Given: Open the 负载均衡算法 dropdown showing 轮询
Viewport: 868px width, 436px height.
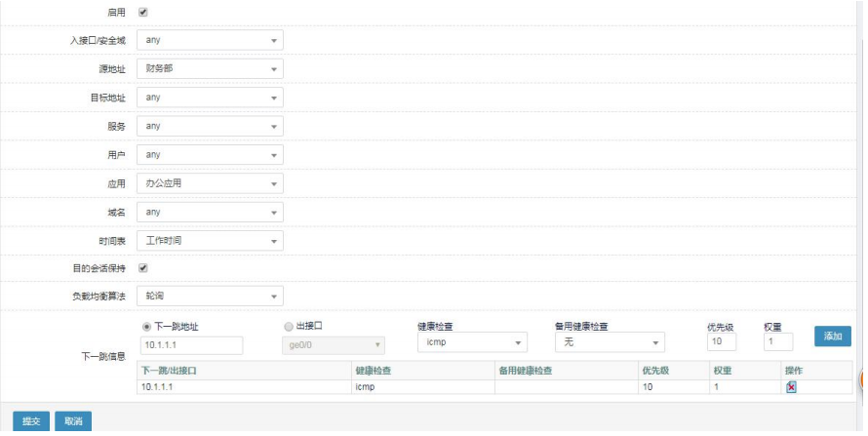Looking at the screenshot, I should tap(210, 296).
